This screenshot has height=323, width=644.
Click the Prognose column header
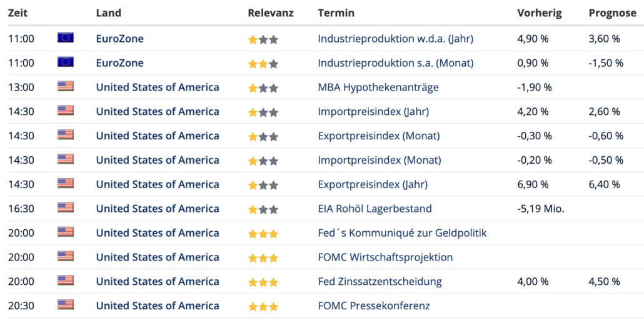[612, 13]
